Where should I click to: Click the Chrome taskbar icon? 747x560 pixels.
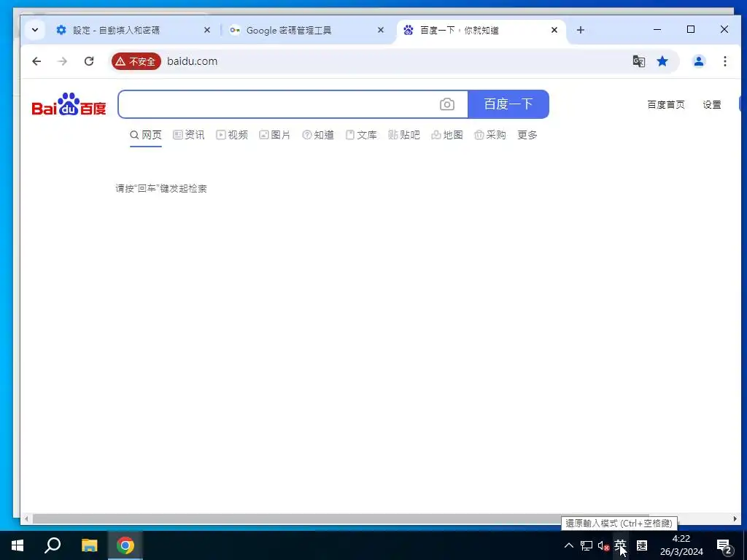125,545
